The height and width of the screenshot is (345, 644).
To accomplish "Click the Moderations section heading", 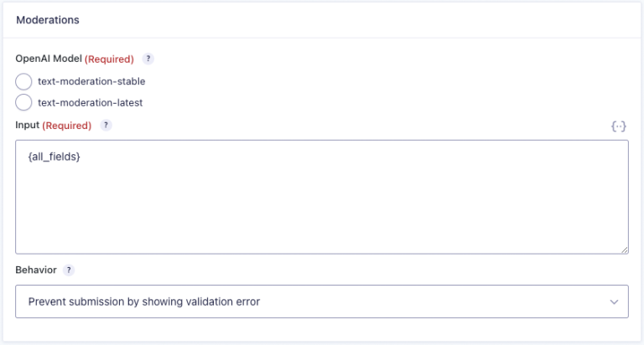I will tap(46, 18).
